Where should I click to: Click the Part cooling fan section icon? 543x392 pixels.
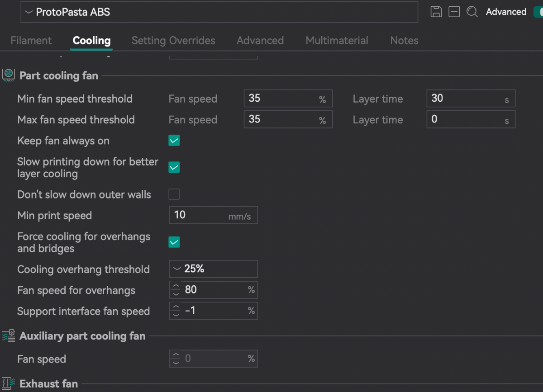[x=9, y=76]
